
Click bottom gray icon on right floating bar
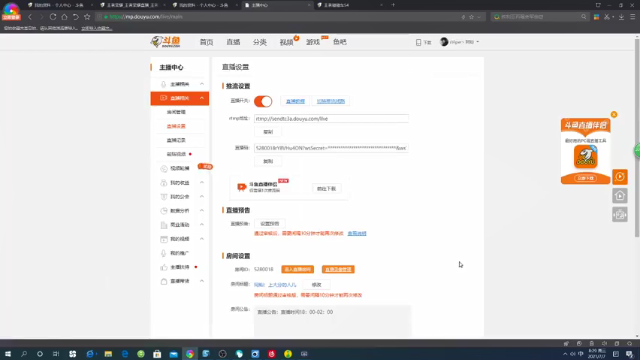pos(620,215)
